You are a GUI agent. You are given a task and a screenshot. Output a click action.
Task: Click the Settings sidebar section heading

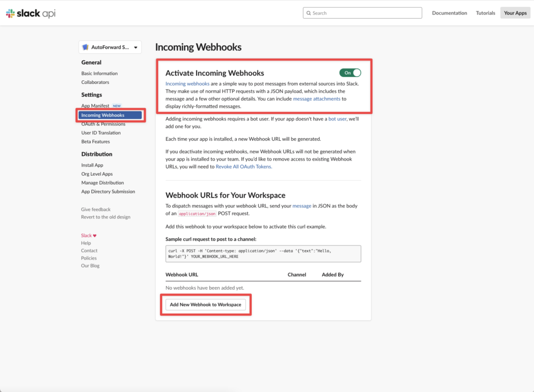coord(92,94)
